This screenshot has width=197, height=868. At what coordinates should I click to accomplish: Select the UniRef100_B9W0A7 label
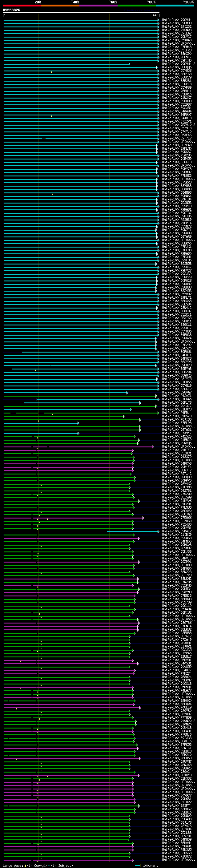[177, 393]
